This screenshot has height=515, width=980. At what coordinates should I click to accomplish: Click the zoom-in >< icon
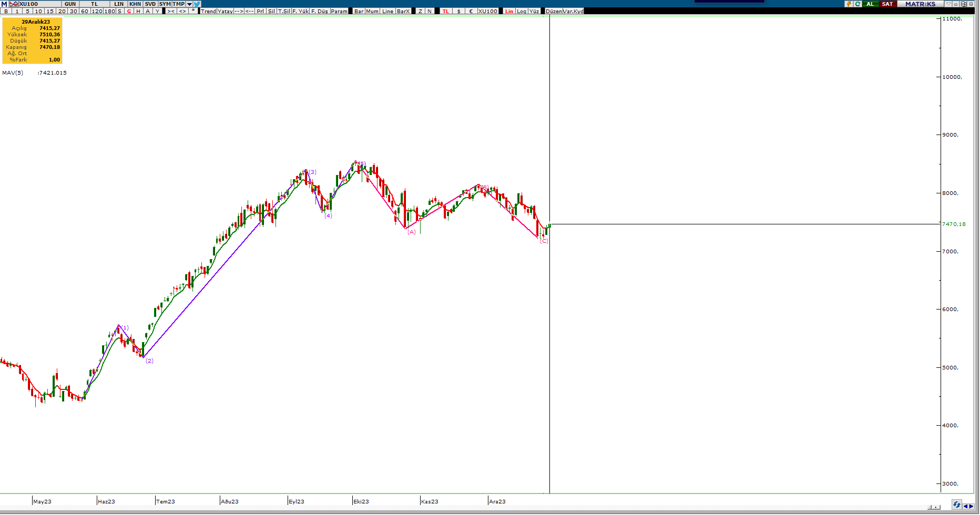point(171,11)
